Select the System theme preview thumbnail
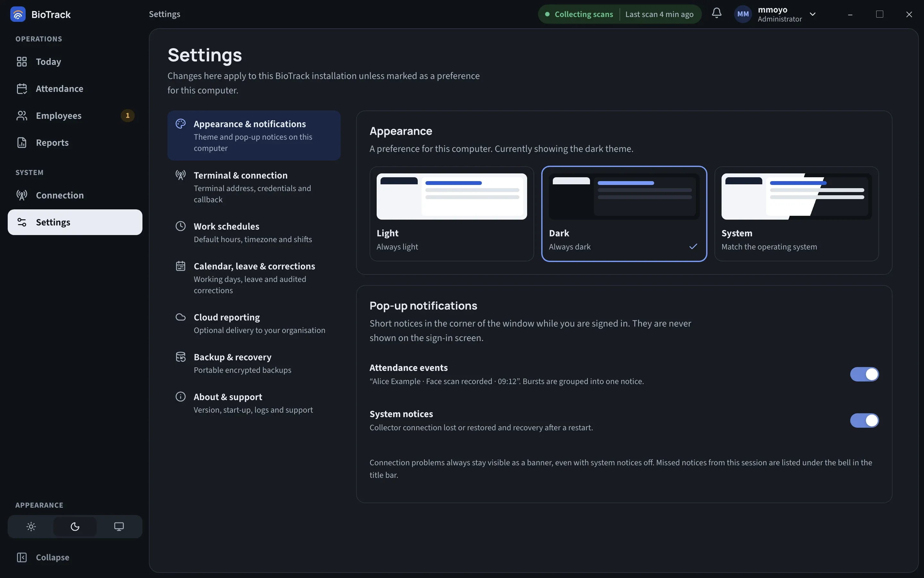This screenshot has height=578, width=924. [797, 197]
